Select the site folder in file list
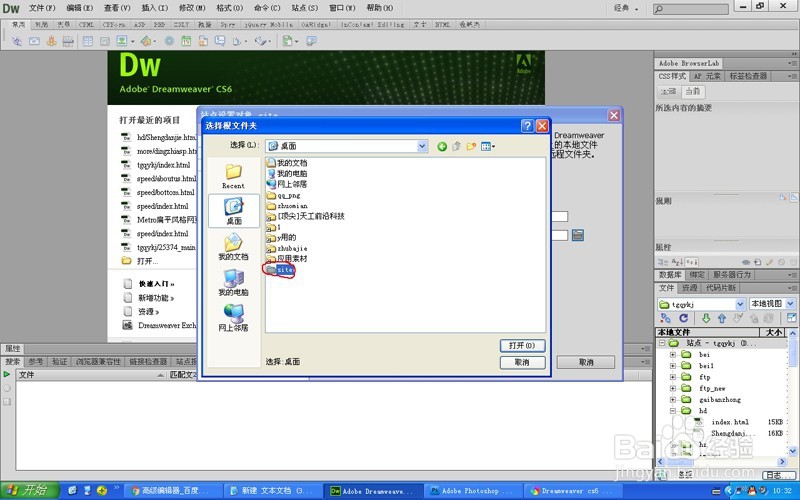Viewport: 800px width, 500px height. [x=280, y=269]
